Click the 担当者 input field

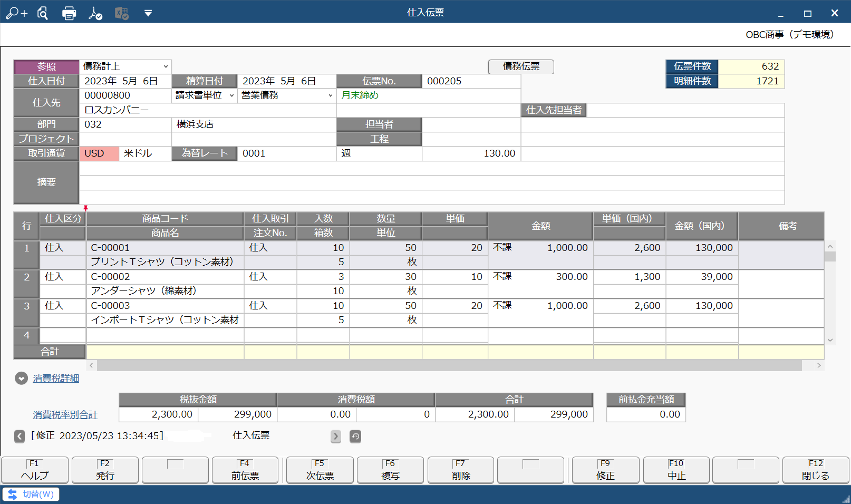coord(471,124)
